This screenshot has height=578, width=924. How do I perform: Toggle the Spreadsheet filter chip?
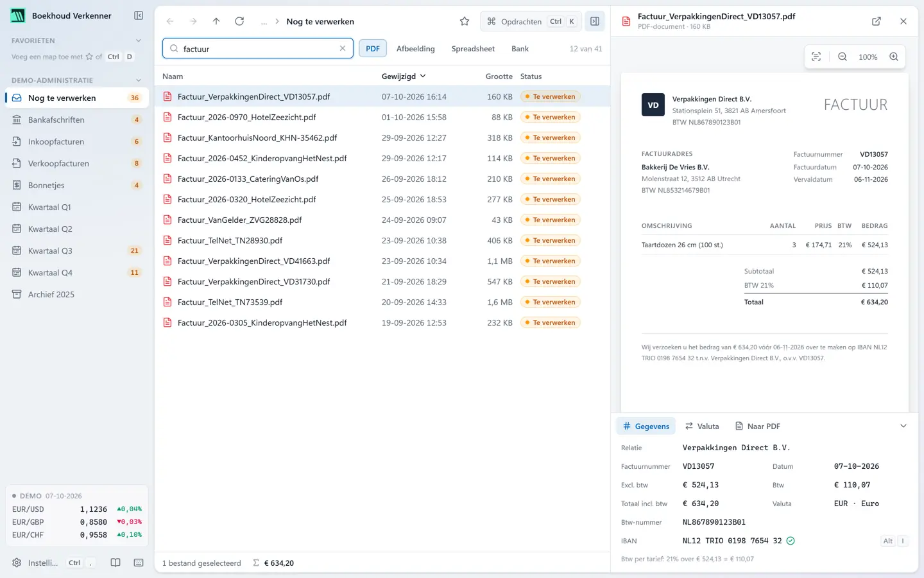(x=473, y=48)
